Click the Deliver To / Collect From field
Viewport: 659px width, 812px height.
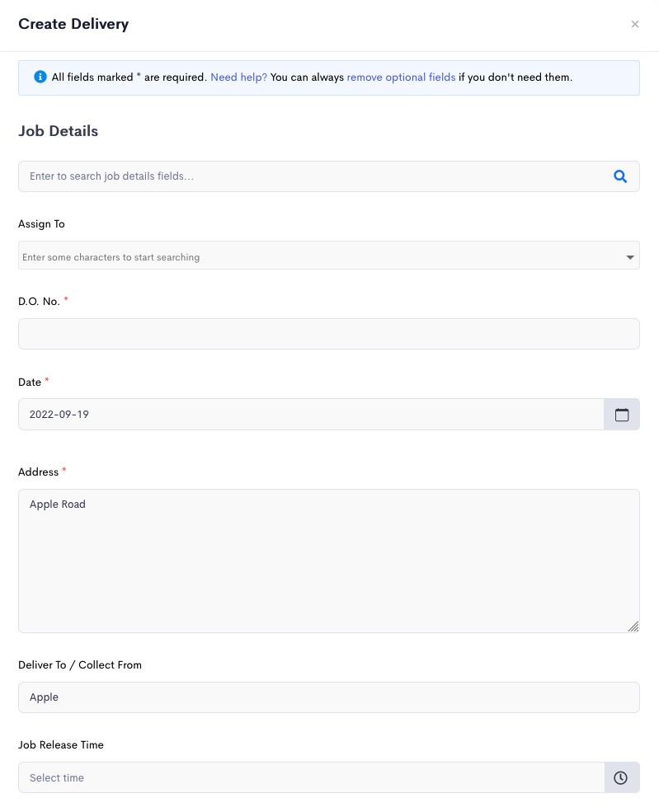click(x=329, y=697)
